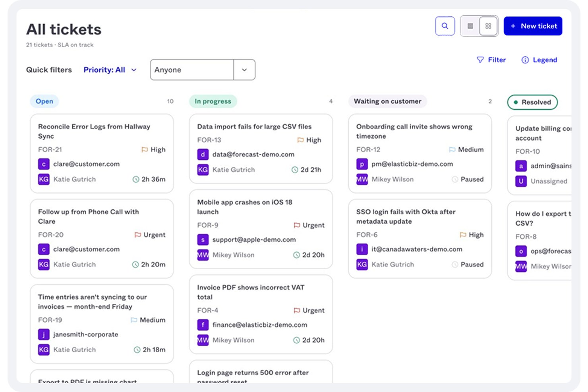The height and width of the screenshot is (392, 588).
Task: Select the In progress column label
Action: [x=213, y=101]
